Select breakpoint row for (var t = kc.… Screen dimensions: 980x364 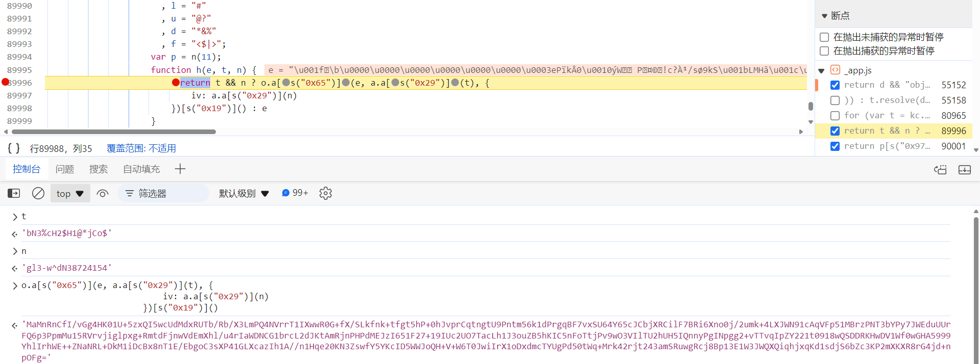pos(894,116)
